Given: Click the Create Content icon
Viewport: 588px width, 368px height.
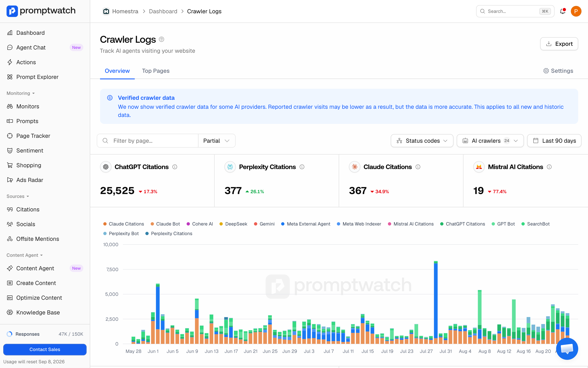Looking at the screenshot, I should click(10, 283).
